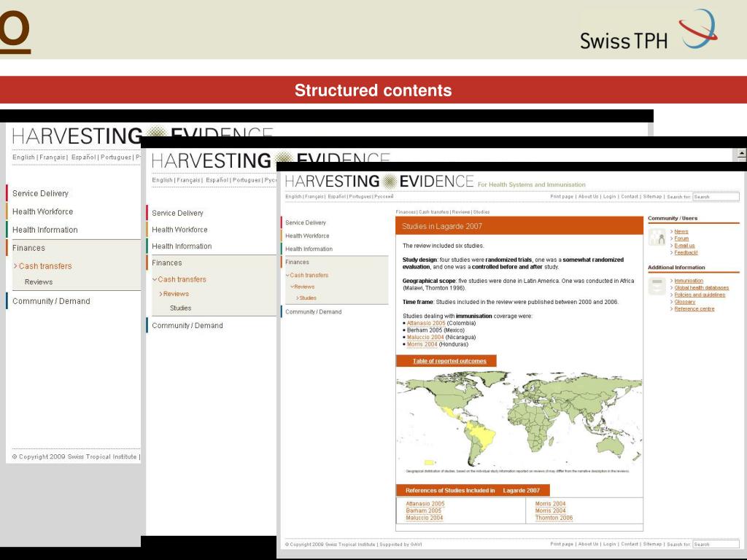
Task: Open Health Workforce in the middle window
Action: [179, 230]
